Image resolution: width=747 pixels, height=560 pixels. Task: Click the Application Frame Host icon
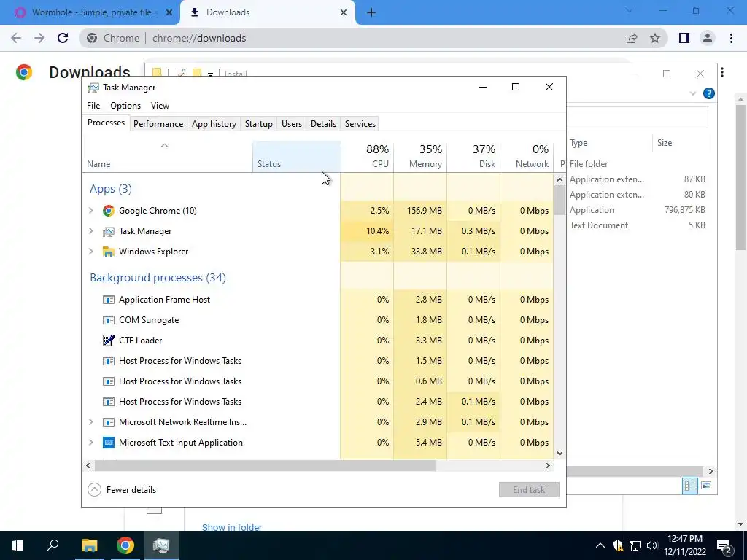point(109,300)
